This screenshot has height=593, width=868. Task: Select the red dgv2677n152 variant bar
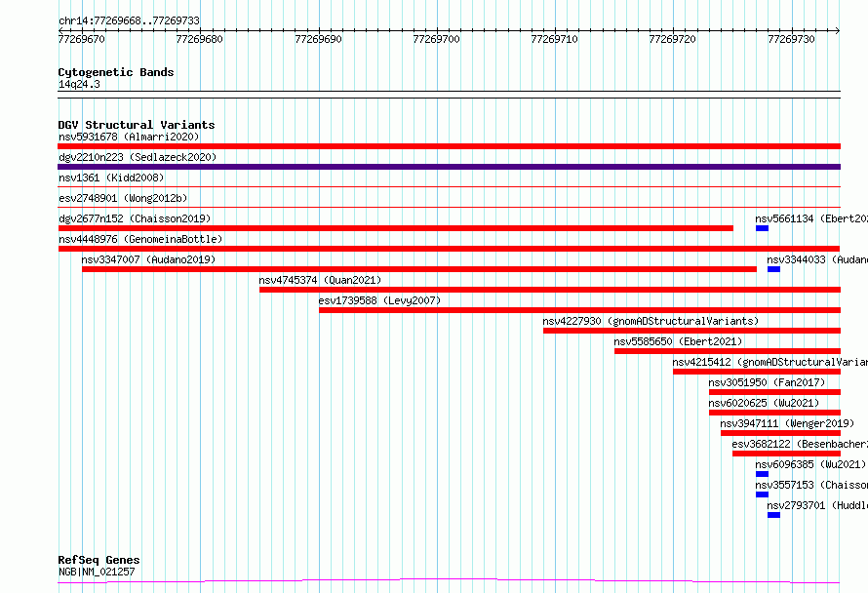pyautogui.click(x=396, y=228)
